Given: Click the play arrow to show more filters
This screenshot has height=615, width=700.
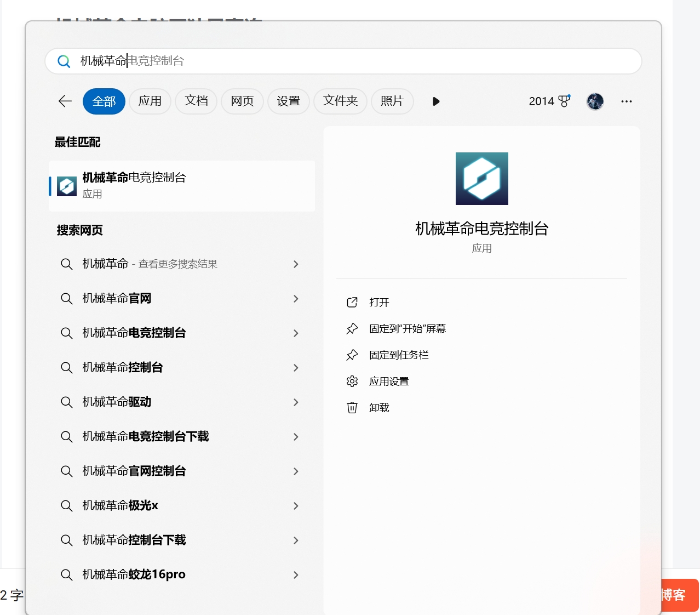Looking at the screenshot, I should 436,101.
